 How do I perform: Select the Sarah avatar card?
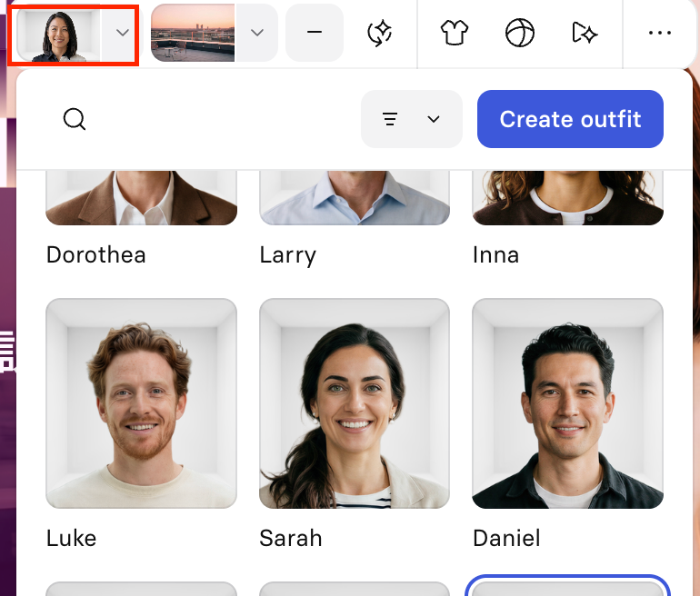355,403
